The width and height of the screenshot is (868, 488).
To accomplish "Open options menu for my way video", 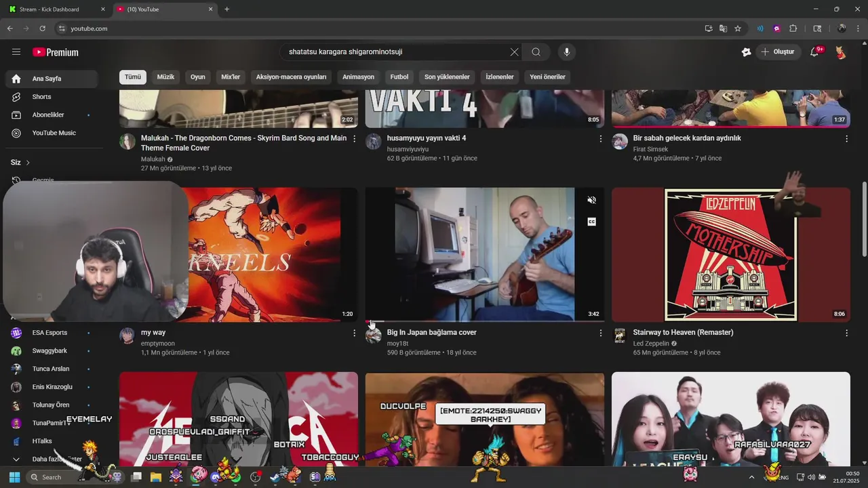I will [x=354, y=333].
